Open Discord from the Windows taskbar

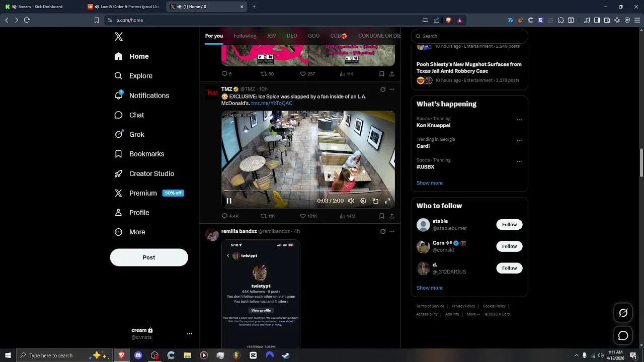[x=138, y=355]
